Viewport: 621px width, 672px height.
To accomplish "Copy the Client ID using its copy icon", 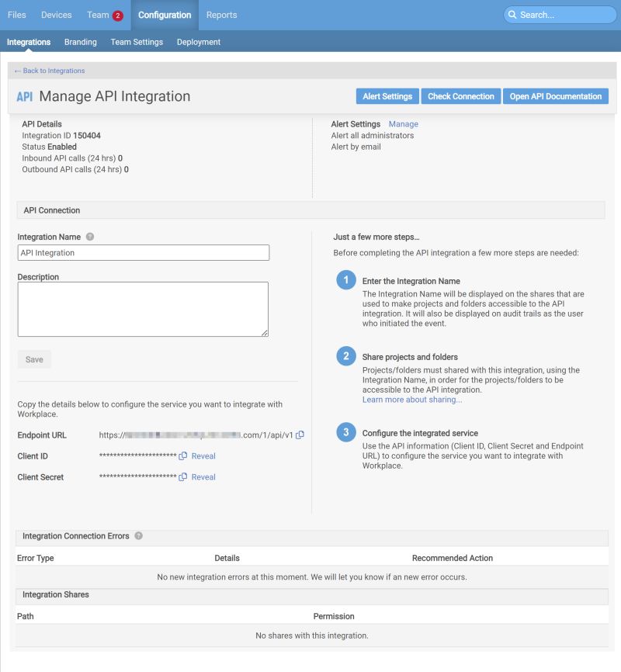I will click(184, 456).
